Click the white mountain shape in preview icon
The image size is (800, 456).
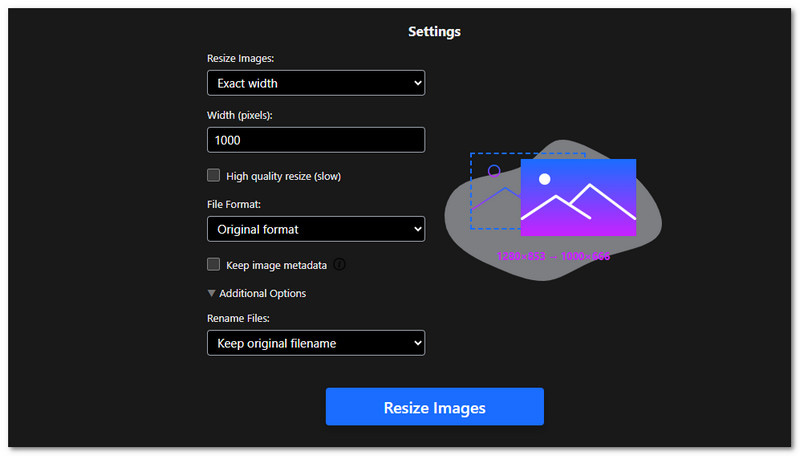pyautogui.click(x=578, y=206)
